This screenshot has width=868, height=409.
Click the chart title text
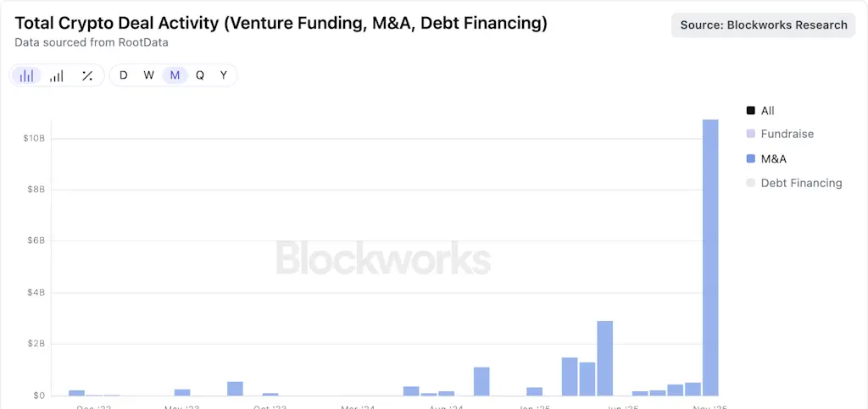coord(281,23)
